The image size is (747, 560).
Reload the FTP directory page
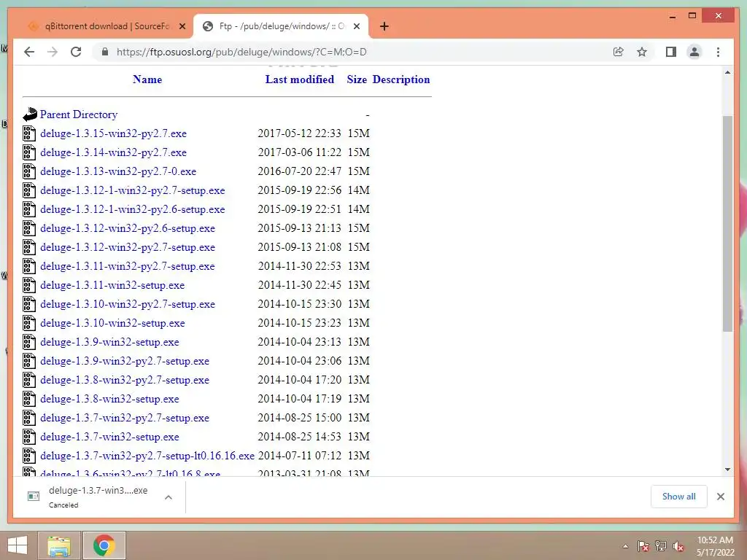click(76, 52)
